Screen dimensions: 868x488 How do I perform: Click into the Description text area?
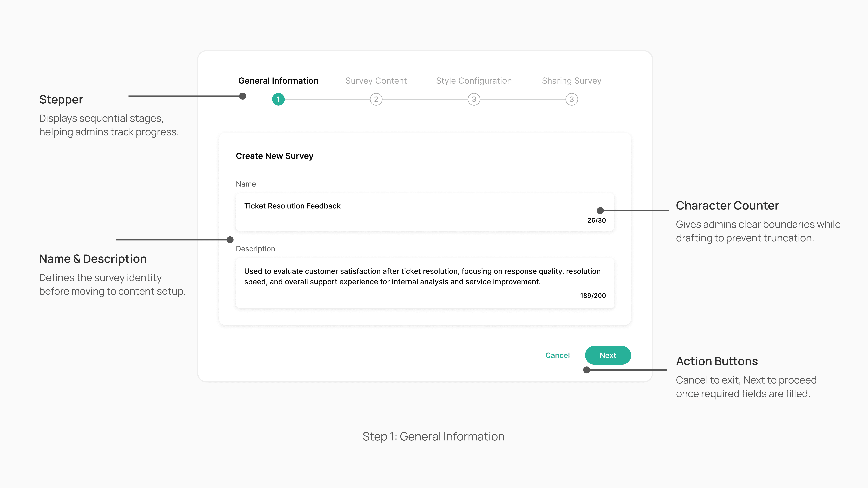[x=425, y=283]
